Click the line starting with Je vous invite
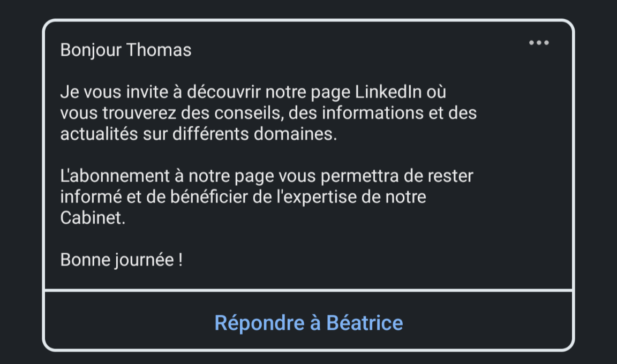 pos(253,92)
